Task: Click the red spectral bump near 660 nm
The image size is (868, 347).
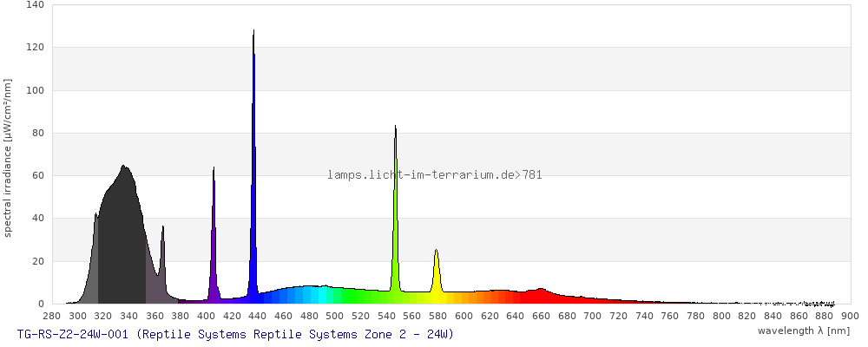Action: click(x=541, y=296)
